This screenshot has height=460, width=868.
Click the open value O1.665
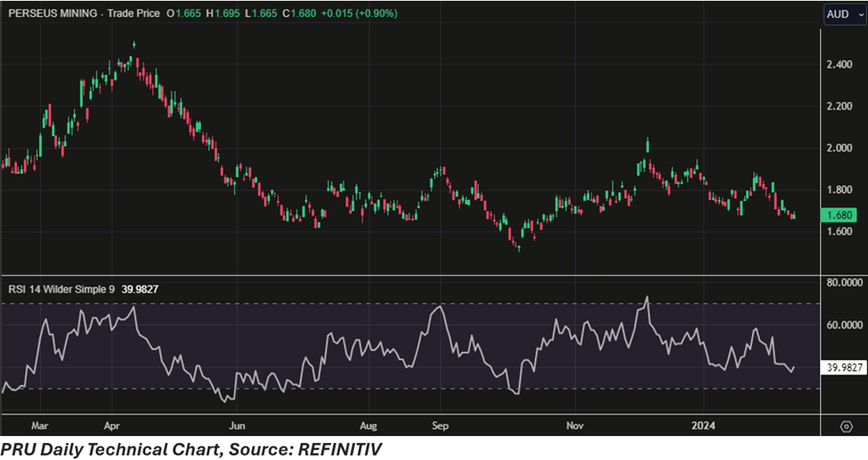click(x=183, y=13)
